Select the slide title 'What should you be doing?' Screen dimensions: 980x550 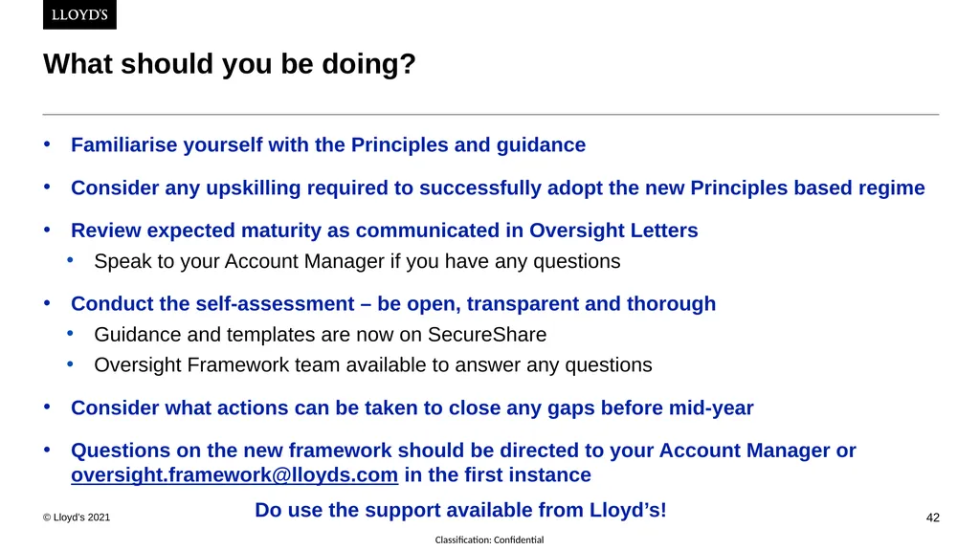coord(230,64)
